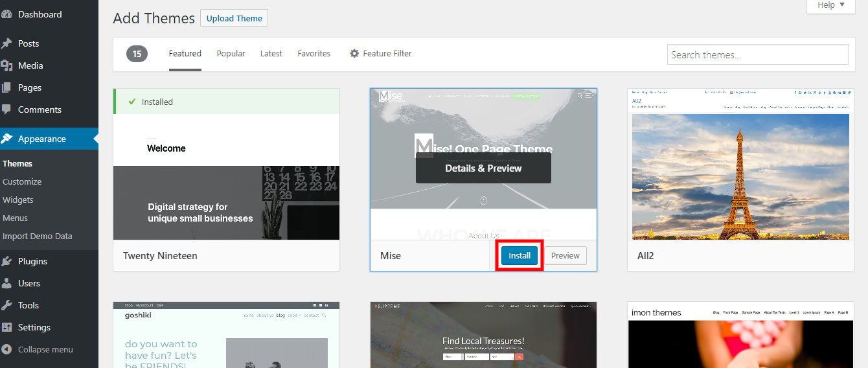Screen dimensions: 868x368
Task: Click the Collapse menu arrow icon
Action: [7, 349]
